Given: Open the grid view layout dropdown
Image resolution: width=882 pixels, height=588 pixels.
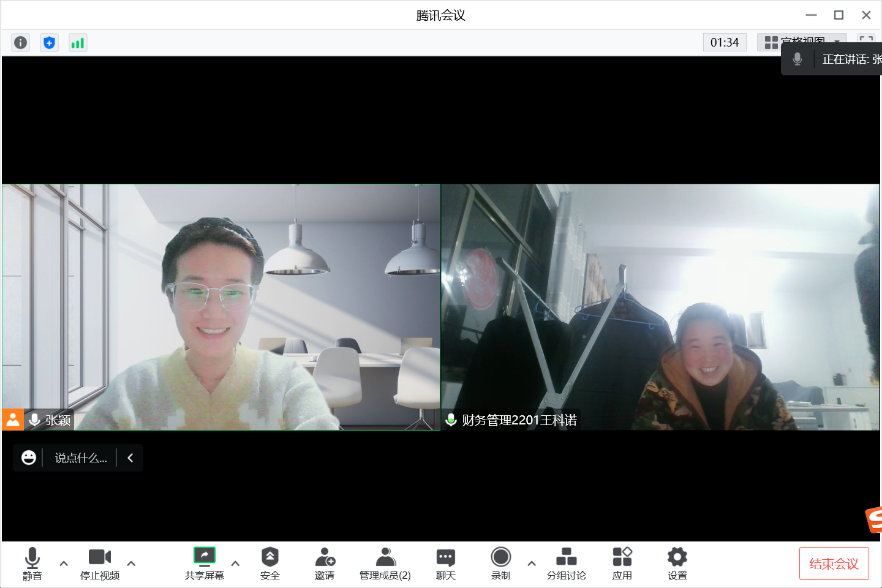Looking at the screenshot, I should pyautogui.click(x=802, y=42).
